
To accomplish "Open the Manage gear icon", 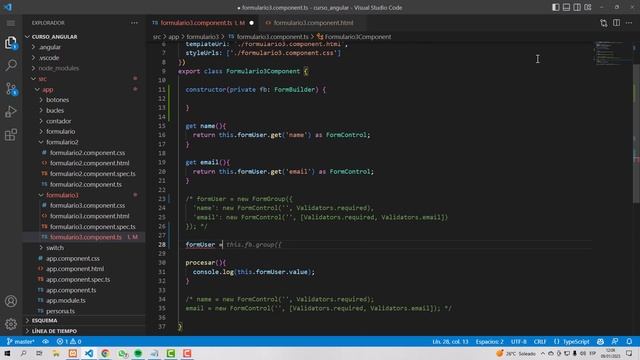I will tap(11, 324).
